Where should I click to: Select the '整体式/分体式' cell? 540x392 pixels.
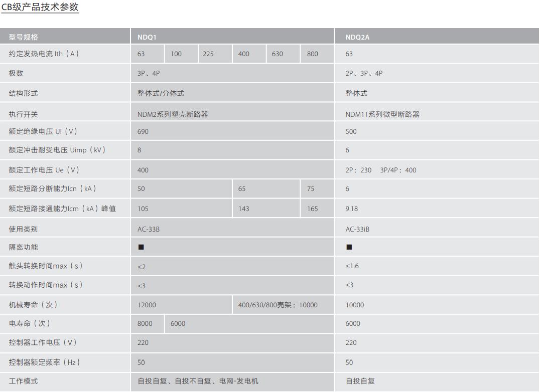click(x=232, y=93)
